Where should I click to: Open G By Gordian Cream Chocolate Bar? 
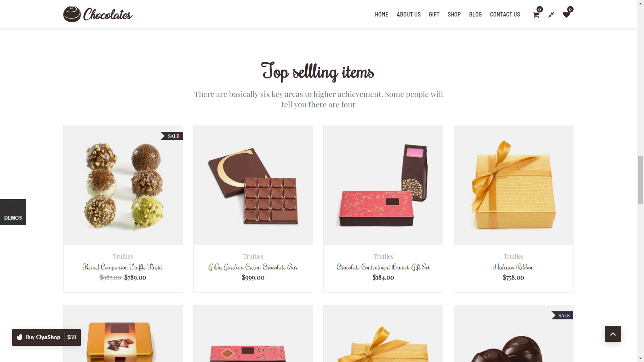(253, 267)
